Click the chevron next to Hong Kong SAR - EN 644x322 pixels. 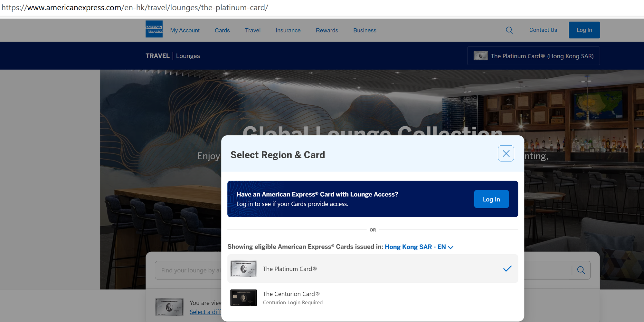(x=451, y=247)
